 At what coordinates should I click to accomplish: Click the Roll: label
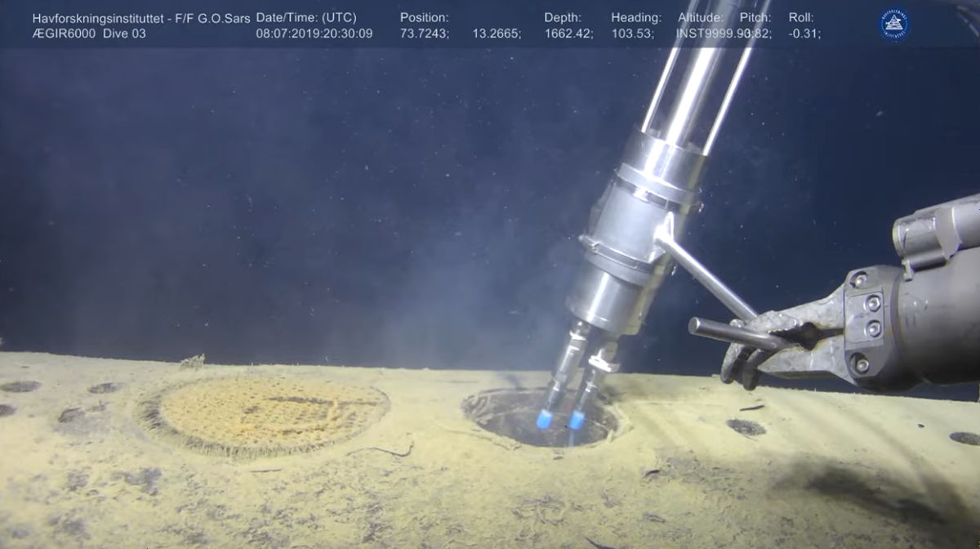(801, 17)
